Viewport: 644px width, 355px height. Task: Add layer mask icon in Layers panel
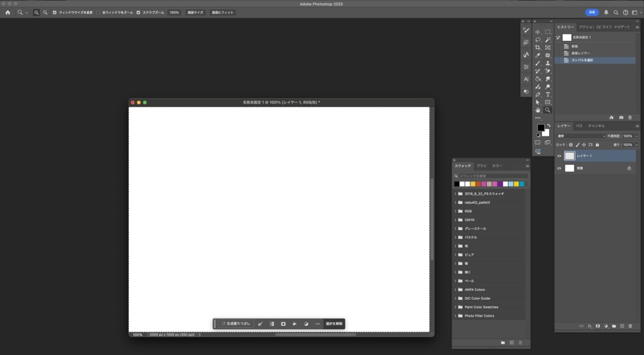(598, 326)
